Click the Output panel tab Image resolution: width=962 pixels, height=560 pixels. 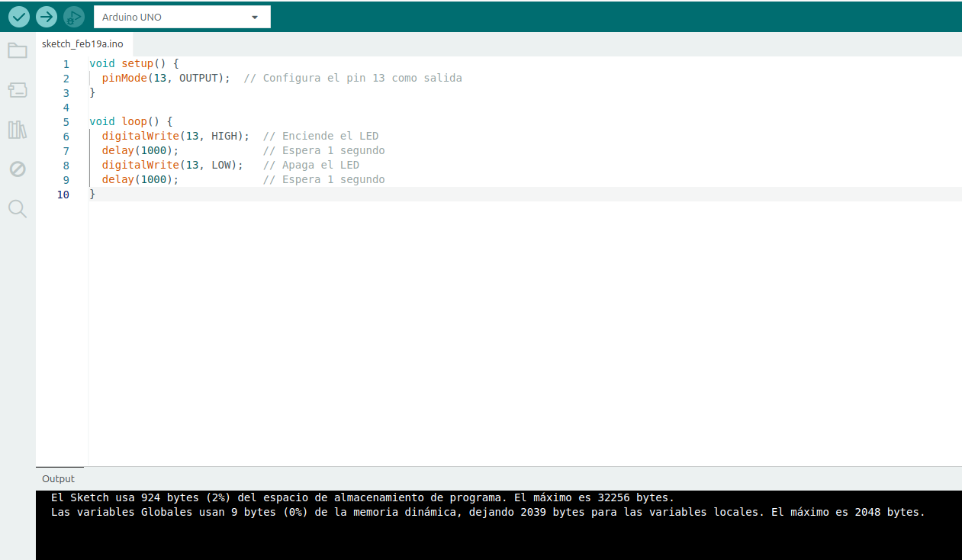point(58,478)
